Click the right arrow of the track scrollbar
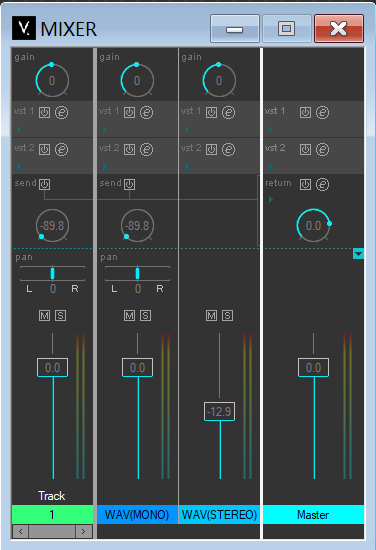 click(83, 531)
